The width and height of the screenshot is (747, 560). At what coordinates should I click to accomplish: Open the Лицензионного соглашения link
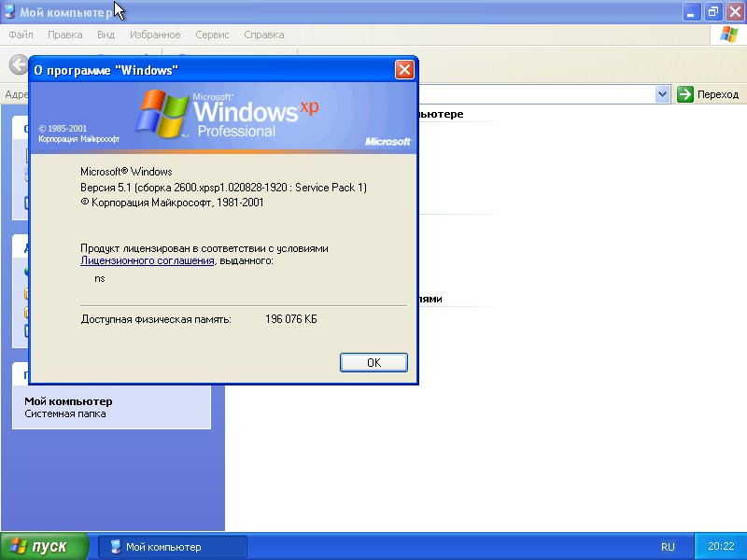tap(148, 261)
